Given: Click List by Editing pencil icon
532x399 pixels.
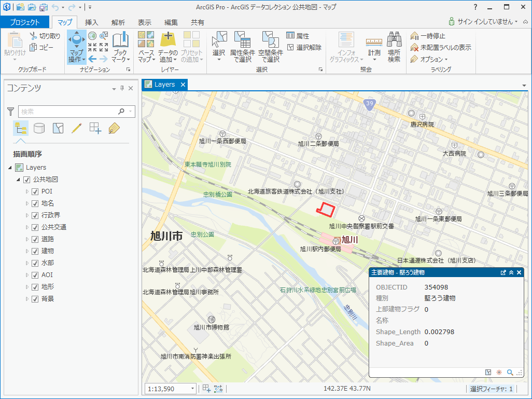Looking at the screenshot, I should pyautogui.click(x=77, y=128).
